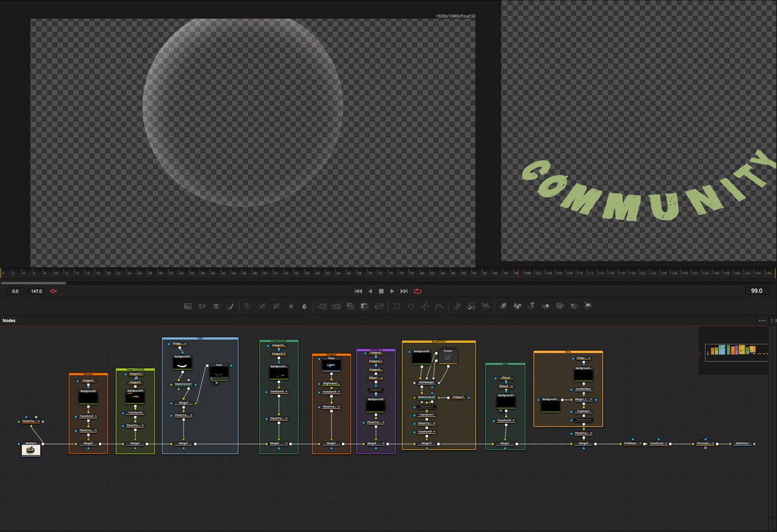The height and width of the screenshot is (532, 777).
Task: Open the Nodes panel options menu
Action: pos(762,320)
